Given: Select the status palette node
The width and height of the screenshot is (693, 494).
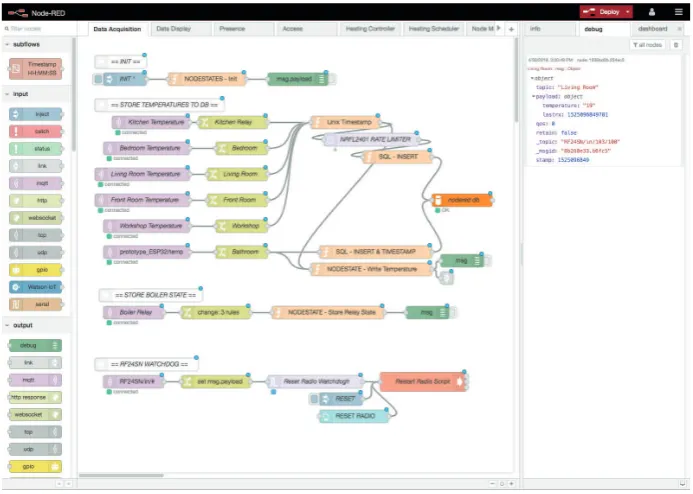Looking at the screenshot, I should [x=35, y=149].
